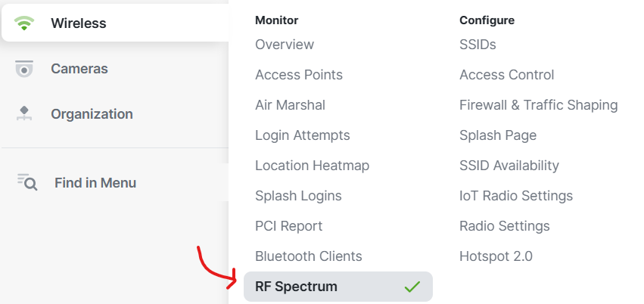Open Air Marshal monitor page
The height and width of the screenshot is (304, 644).
290,105
